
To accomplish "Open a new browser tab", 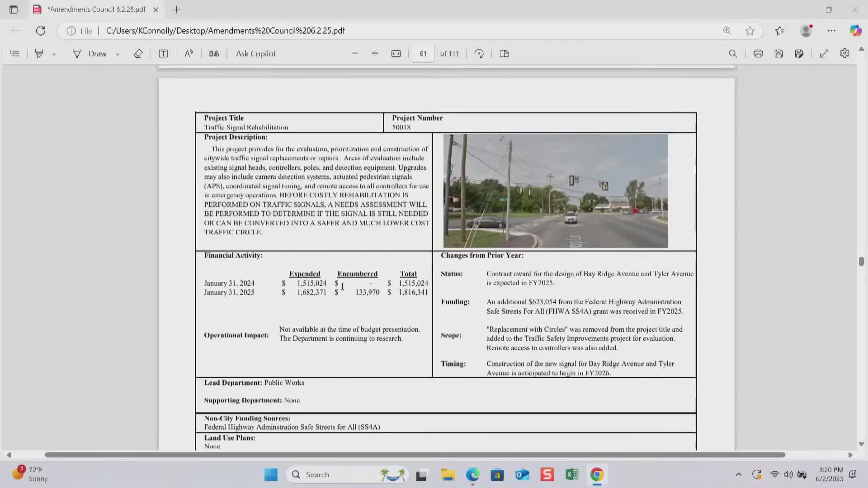I will click(177, 9).
